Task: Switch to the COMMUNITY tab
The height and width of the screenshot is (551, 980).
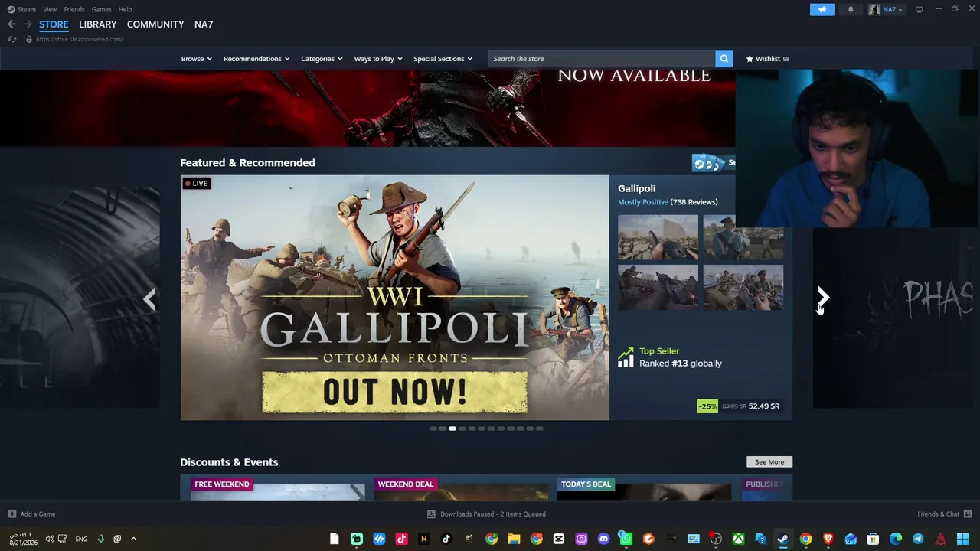Action: pos(155,24)
